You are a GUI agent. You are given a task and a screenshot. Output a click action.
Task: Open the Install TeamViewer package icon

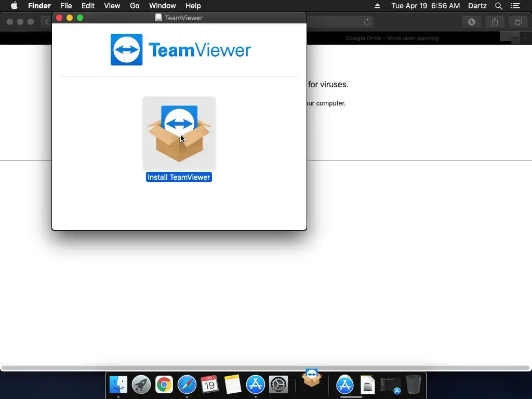pos(179,134)
